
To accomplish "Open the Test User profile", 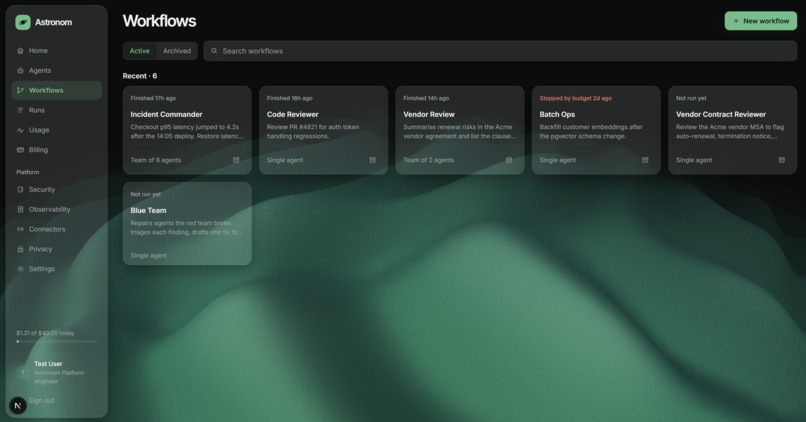I will (57, 372).
